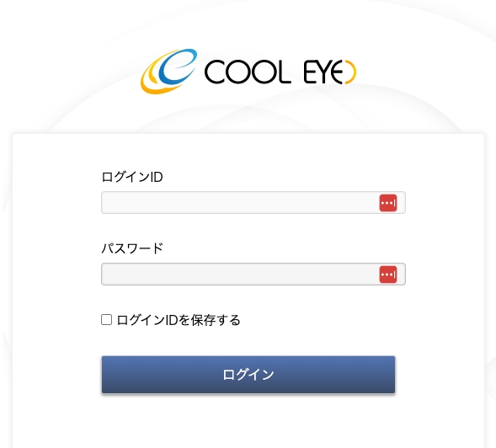496x448 pixels.
Task: Click the ログイン button
Action: (x=248, y=375)
